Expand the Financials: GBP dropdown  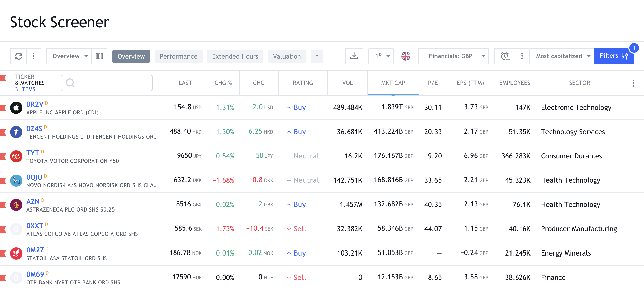tap(453, 56)
